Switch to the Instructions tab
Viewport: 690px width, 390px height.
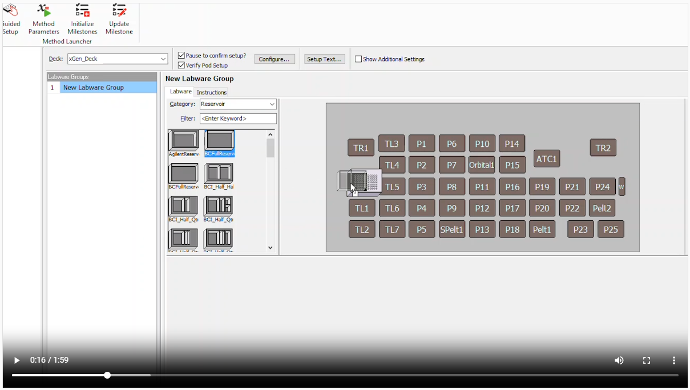[x=211, y=92]
